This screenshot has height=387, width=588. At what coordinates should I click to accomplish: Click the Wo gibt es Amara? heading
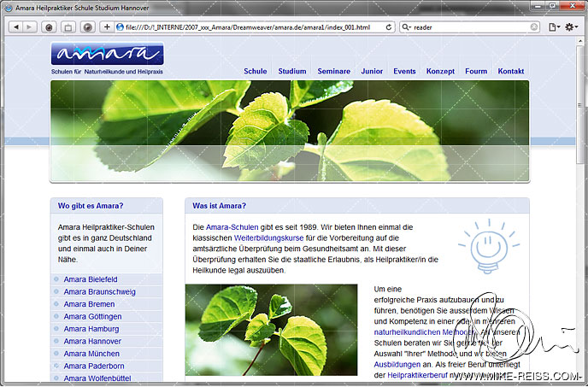(91, 206)
